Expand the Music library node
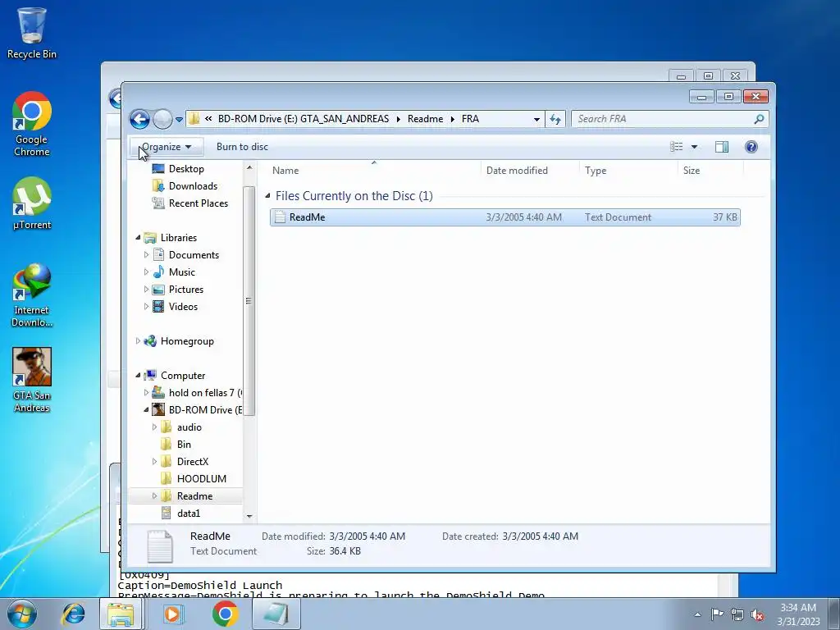The height and width of the screenshot is (630, 840). tap(146, 272)
